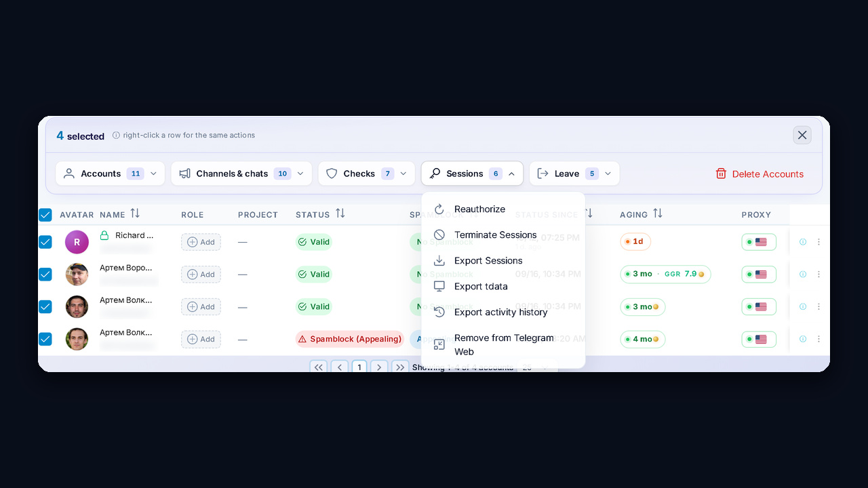Open the Channels & chats dropdown
Viewport: 868px width, 488px height.
tap(241, 174)
